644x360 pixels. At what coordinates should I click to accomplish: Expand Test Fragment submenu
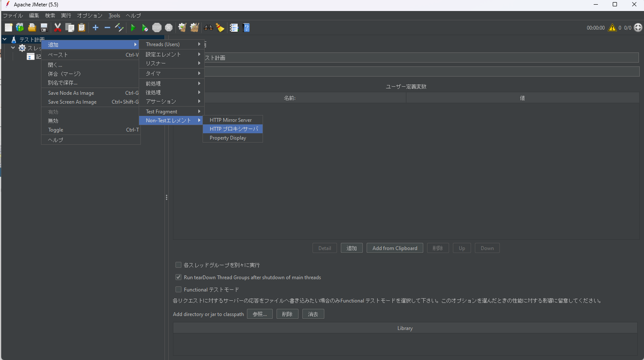coord(172,111)
